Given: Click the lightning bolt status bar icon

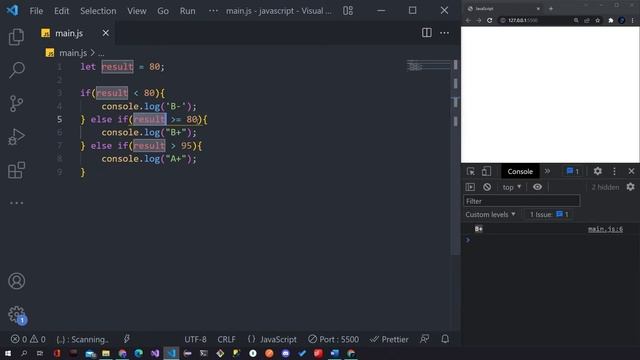Looking at the screenshot, I should [127, 339].
